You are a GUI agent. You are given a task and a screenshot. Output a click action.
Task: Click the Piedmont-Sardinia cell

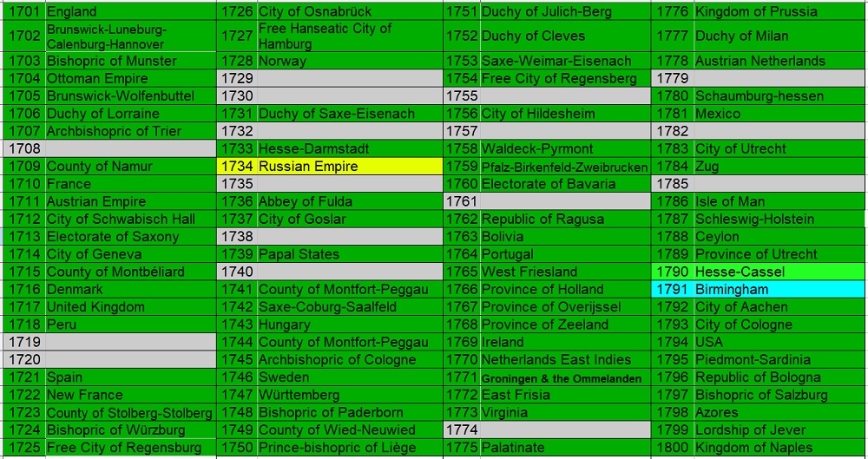[779, 359]
